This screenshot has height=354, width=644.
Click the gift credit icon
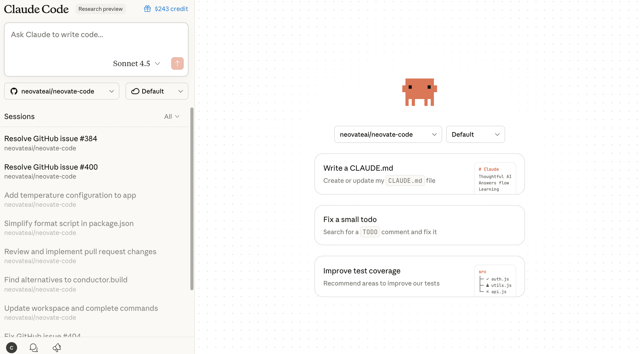click(147, 9)
